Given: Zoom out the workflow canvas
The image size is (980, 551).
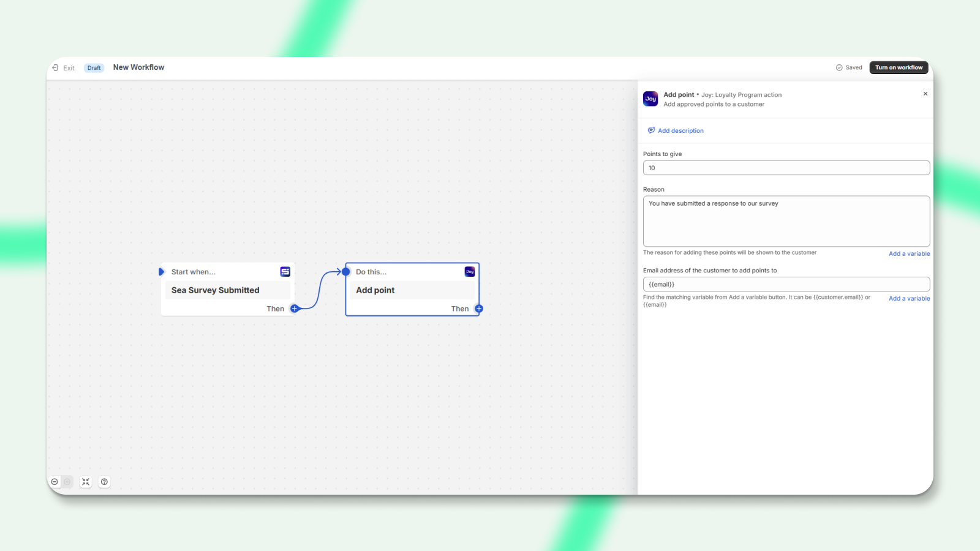Looking at the screenshot, I should [55, 482].
